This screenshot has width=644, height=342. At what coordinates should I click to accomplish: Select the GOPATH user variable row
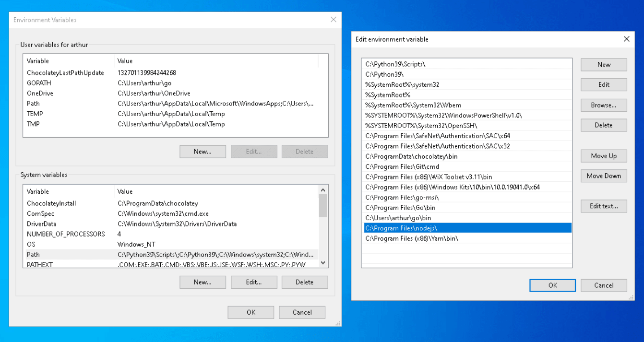pos(39,83)
